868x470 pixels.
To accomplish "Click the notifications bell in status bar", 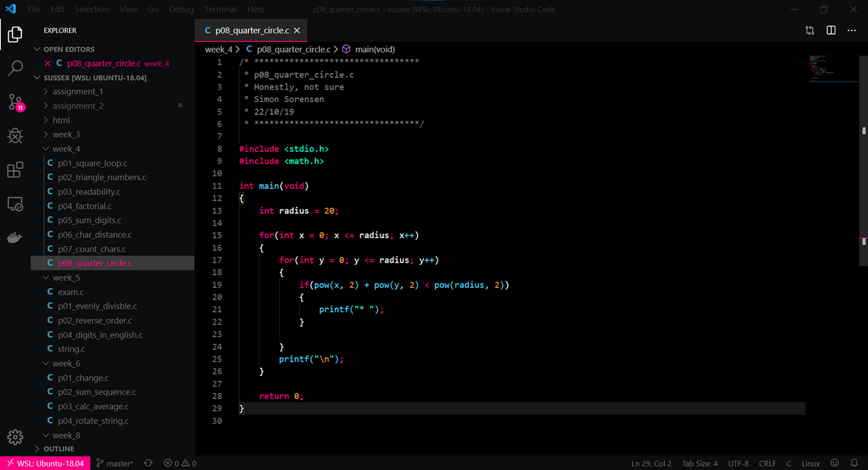I will coord(854,463).
